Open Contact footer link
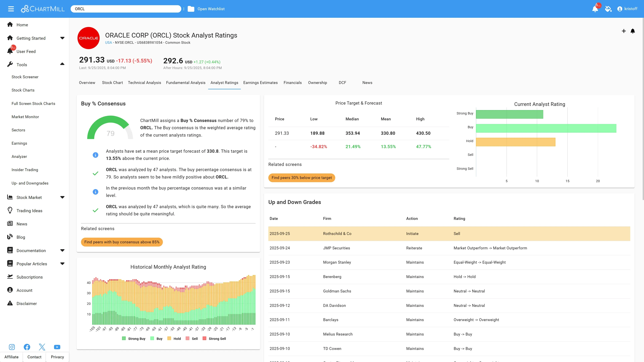This screenshot has width=644, height=362. [x=35, y=357]
